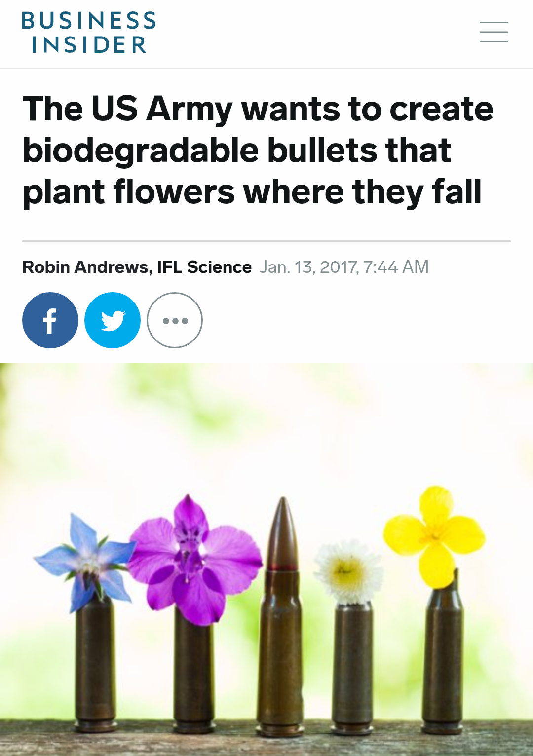Select the article headline text
The image size is (533, 756).
(258, 150)
